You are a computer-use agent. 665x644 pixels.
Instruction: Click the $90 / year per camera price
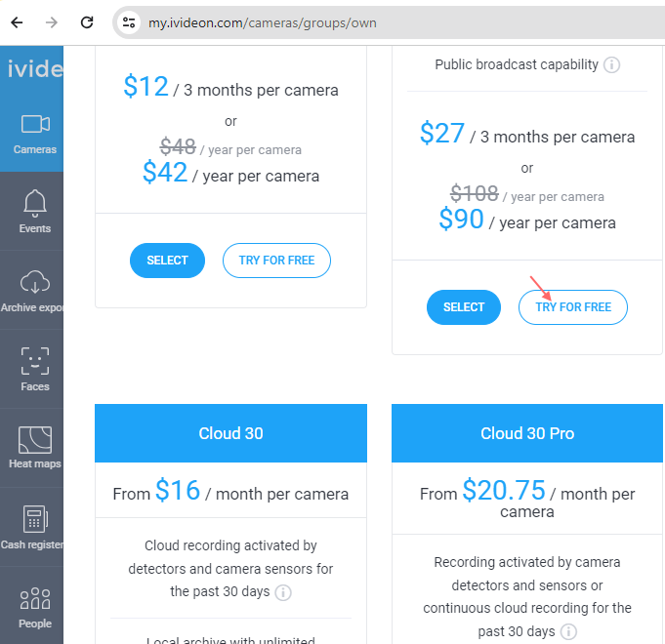pyautogui.click(x=527, y=220)
